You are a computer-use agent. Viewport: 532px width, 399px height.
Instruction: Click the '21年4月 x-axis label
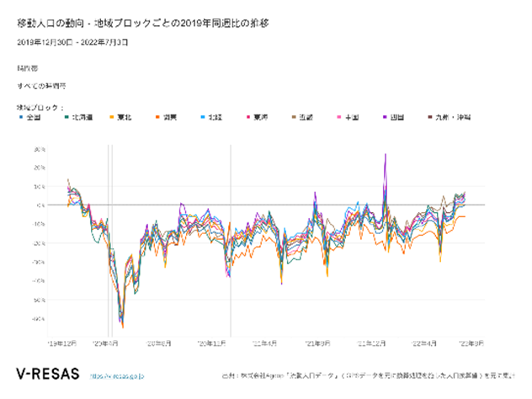tap(266, 344)
